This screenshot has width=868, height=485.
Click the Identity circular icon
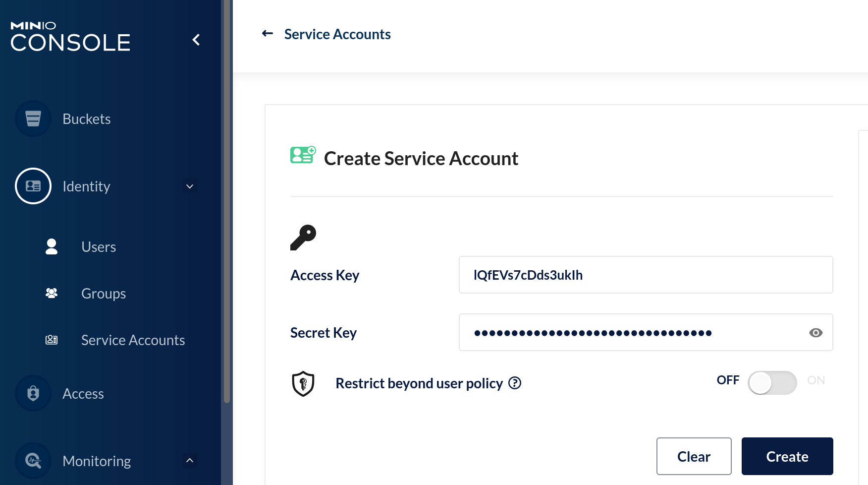click(x=33, y=186)
